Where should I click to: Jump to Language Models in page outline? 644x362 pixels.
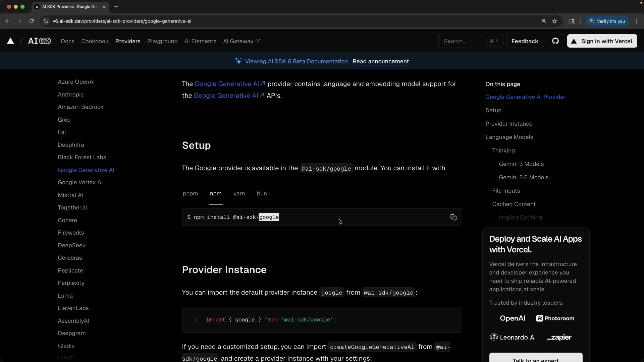[509, 137]
